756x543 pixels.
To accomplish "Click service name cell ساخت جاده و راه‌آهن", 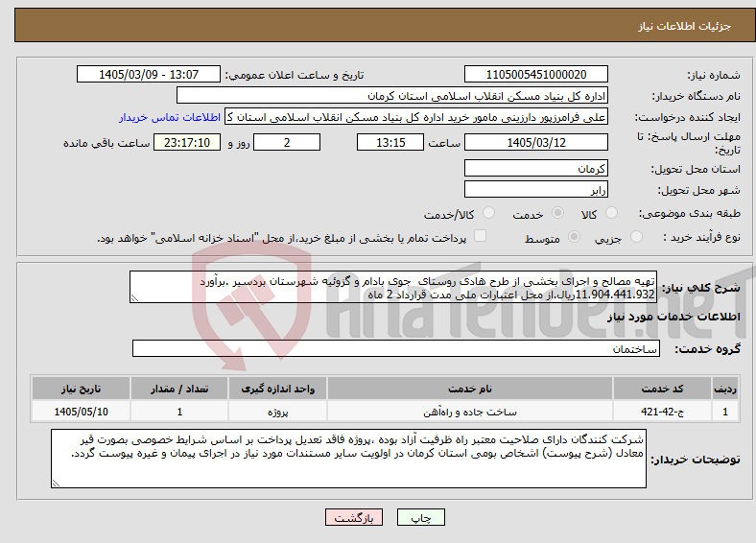I will pos(470,412).
